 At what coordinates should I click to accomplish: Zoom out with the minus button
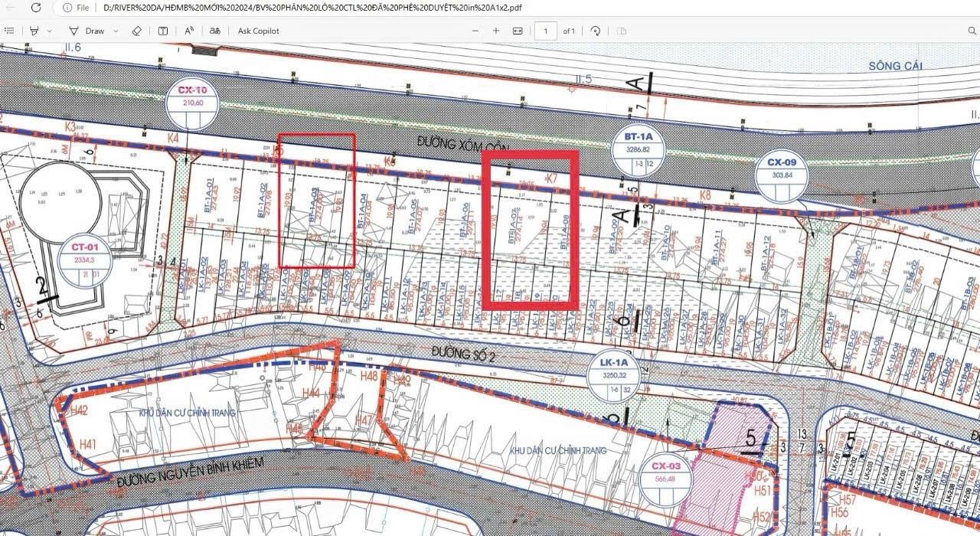pyautogui.click(x=475, y=31)
